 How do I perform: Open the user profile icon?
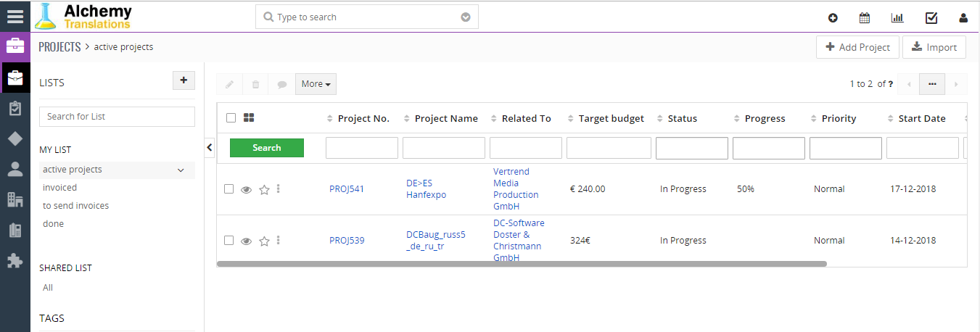pyautogui.click(x=963, y=18)
